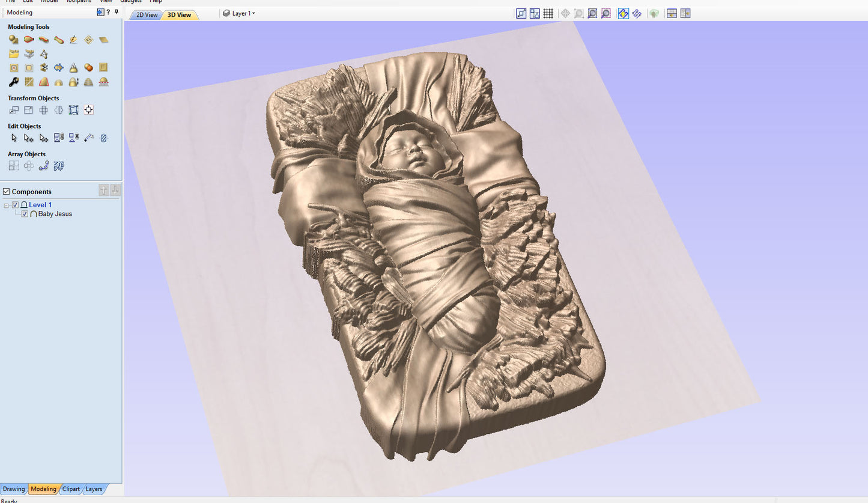The width and height of the screenshot is (868, 503).
Task: Switch to the 2D View tab
Action: 147,15
